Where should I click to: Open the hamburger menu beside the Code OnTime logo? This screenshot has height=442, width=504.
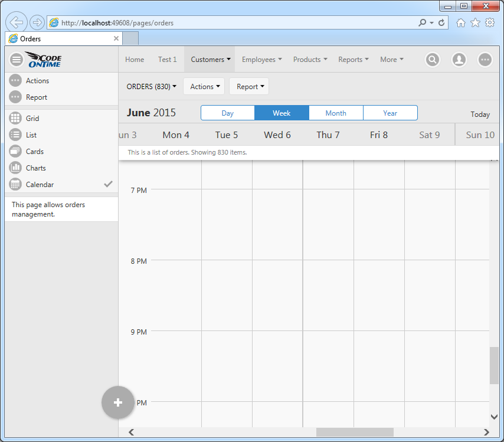(x=17, y=60)
